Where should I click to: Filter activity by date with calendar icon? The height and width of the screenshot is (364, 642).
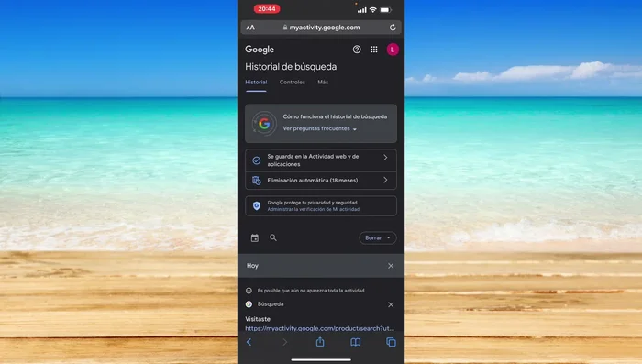(255, 237)
